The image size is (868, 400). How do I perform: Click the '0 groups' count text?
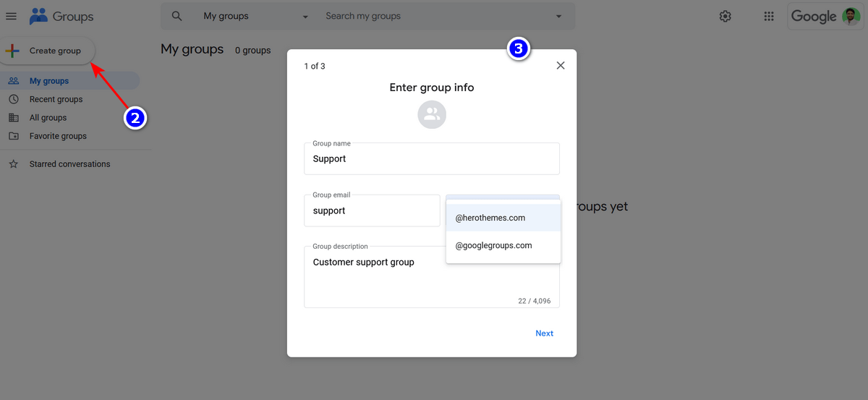pyautogui.click(x=253, y=51)
